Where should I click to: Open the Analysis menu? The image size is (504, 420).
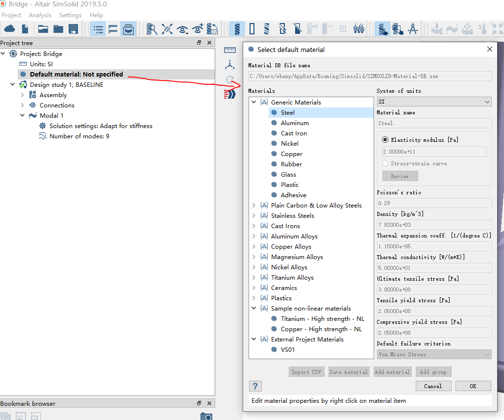pos(40,15)
